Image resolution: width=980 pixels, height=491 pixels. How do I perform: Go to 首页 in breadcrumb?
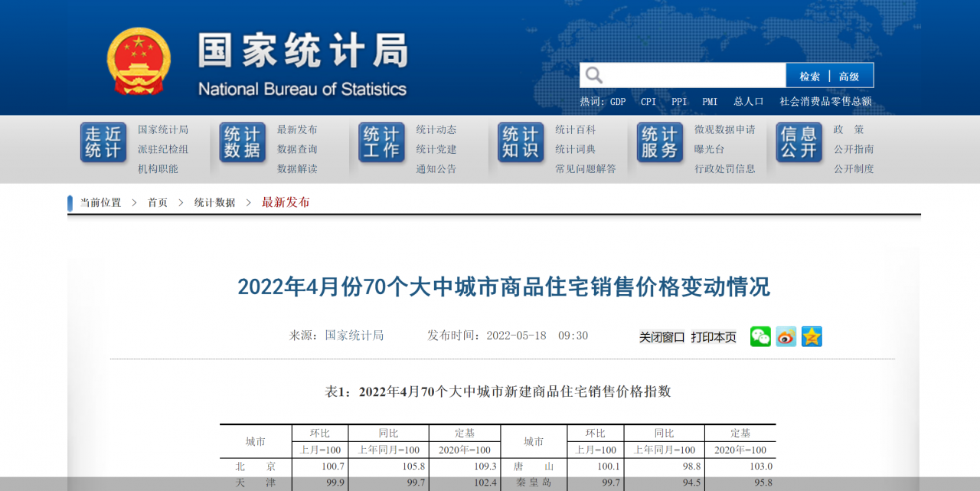158,203
